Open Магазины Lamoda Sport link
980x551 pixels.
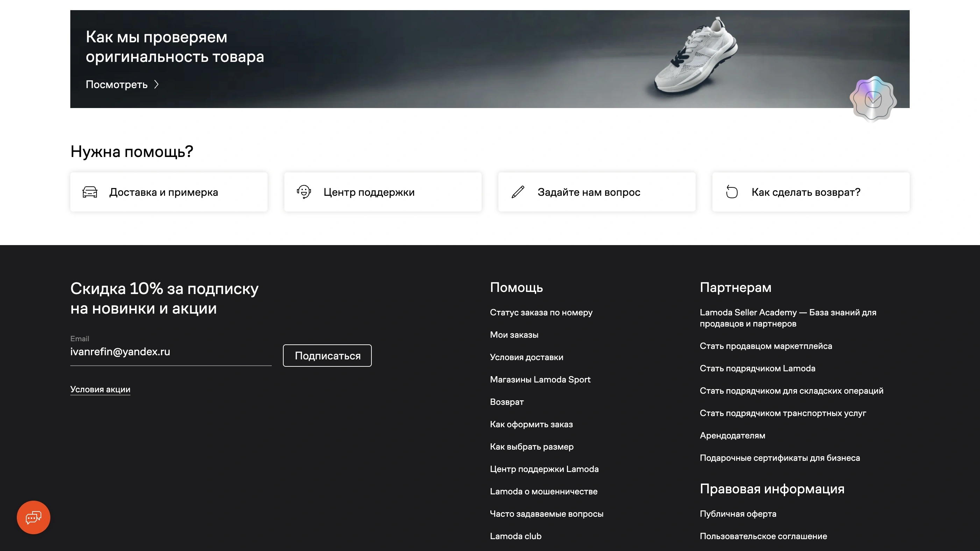540,379
